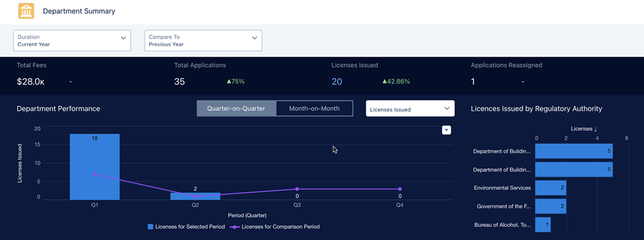The height and width of the screenshot is (240, 644).
Task: Click the Licenses sort column header
Action: pyautogui.click(x=583, y=129)
